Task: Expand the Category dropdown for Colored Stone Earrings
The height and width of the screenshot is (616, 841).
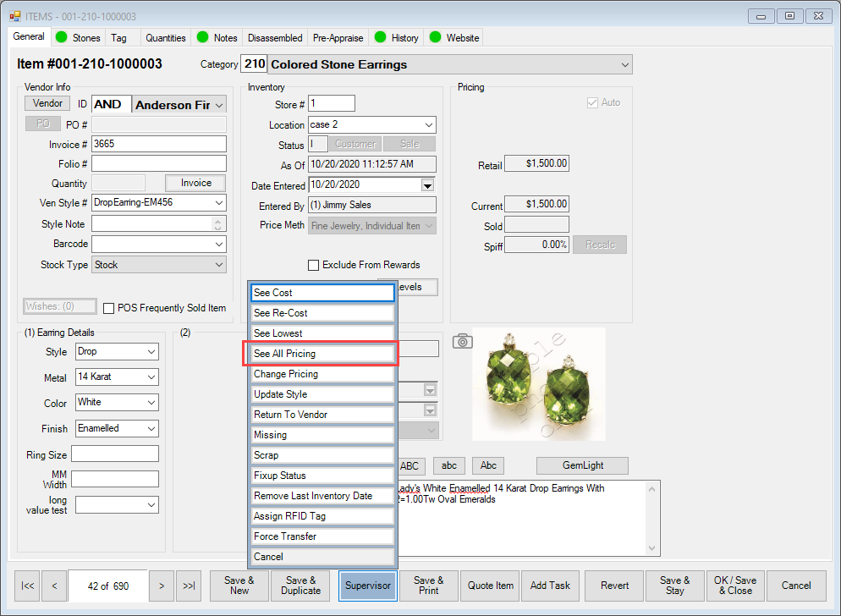Action: point(624,65)
